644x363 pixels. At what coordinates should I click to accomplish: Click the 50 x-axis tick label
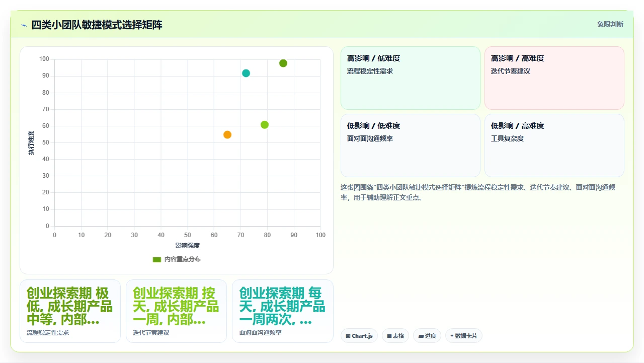(188, 235)
